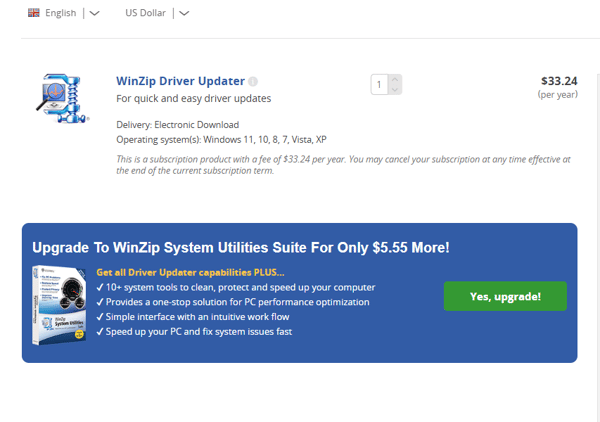The height and width of the screenshot is (422, 600).
Task: Click the WinZip Driver Updater product image
Action: click(x=63, y=99)
